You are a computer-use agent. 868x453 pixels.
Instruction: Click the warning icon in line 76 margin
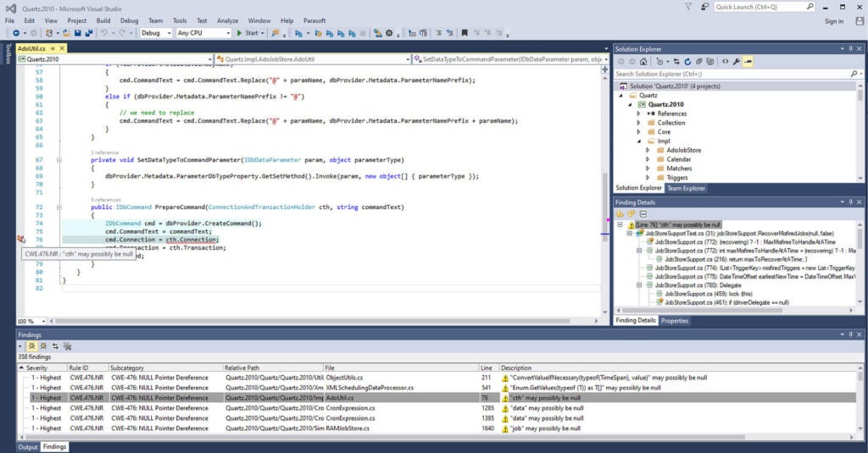tap(20, 240)
